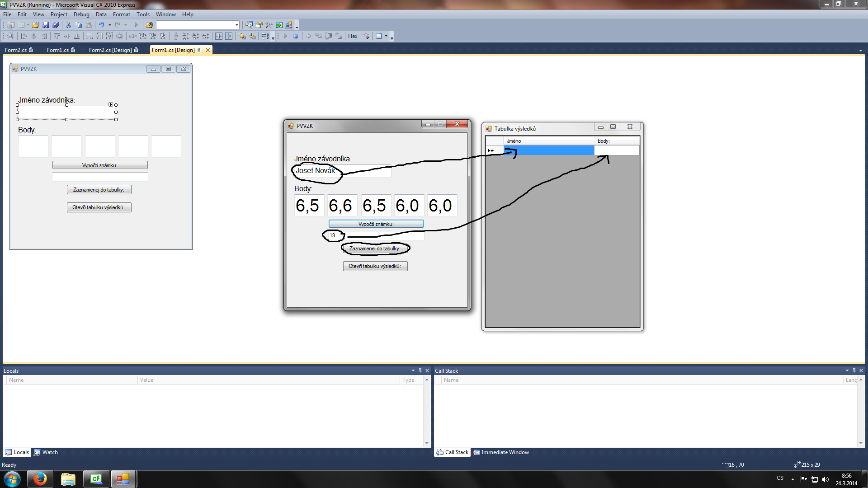Toggle auto-hide pin on Locals panel

420,371
